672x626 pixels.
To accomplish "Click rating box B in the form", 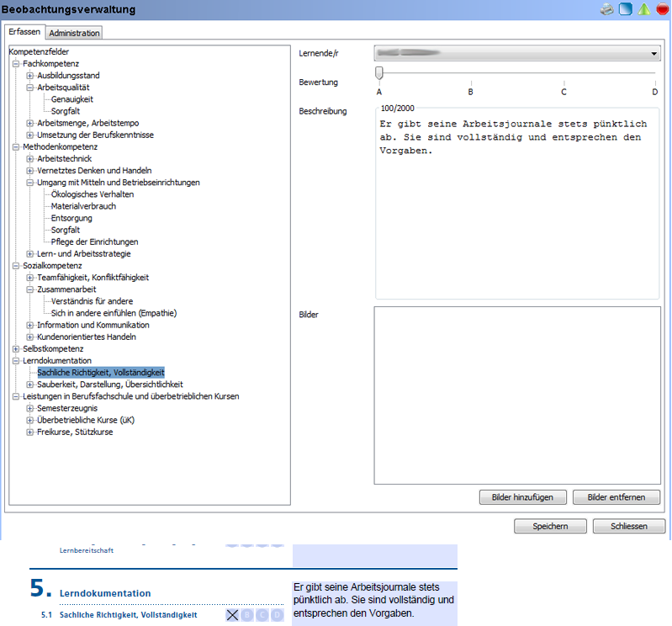I will [x=247, y=615].
